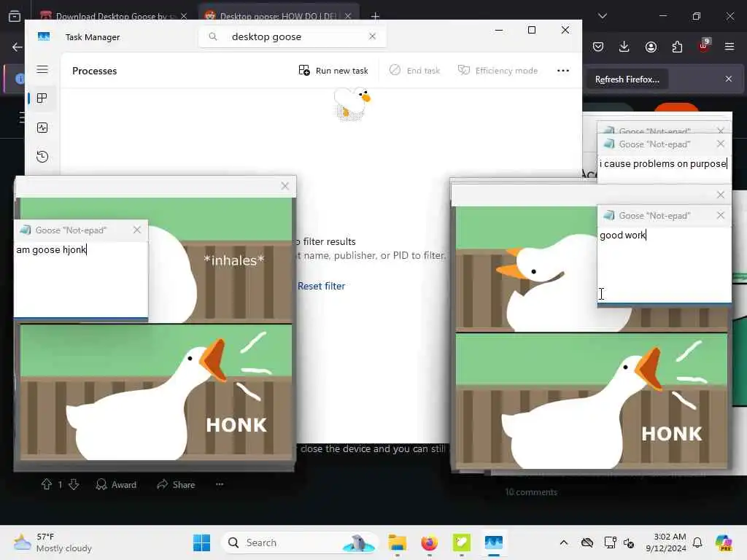Open the App history icon in sidebar
The height and width of the screenshot is (560, 747).
click(42, 157)
